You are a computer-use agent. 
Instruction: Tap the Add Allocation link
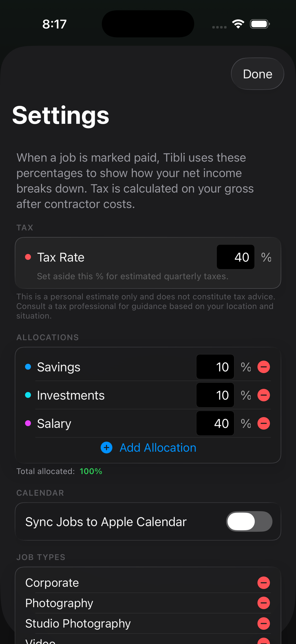[x=158, y=447]
